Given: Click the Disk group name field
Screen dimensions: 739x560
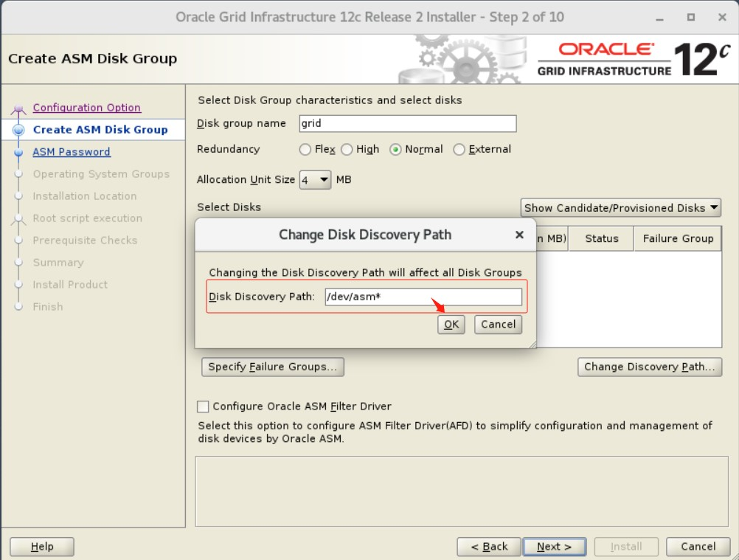Looking at the screenshot, I should pos(408,123).
